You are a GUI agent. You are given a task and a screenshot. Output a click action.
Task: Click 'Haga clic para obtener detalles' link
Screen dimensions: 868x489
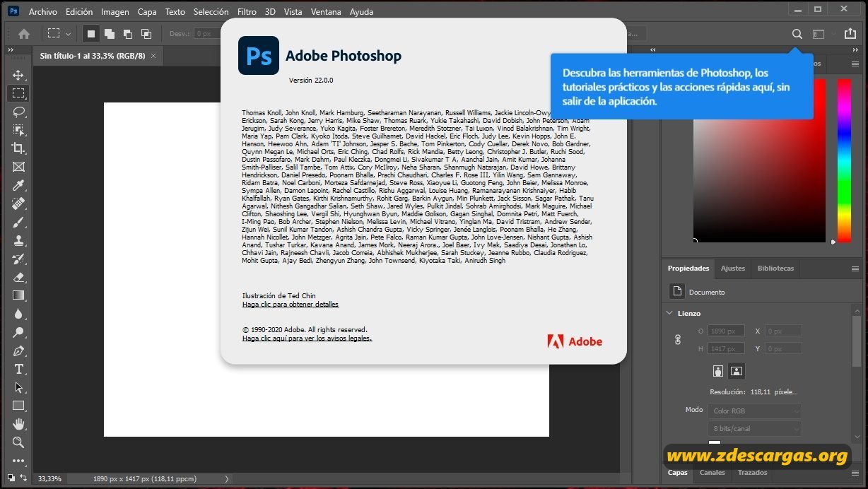coord(291,305)
